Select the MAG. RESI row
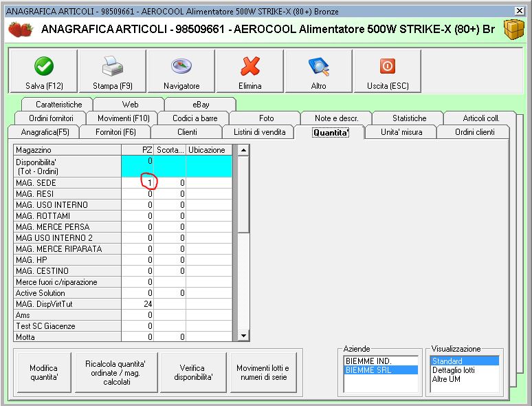This screenshot has width=532, height=406. [x=123, y=193]
